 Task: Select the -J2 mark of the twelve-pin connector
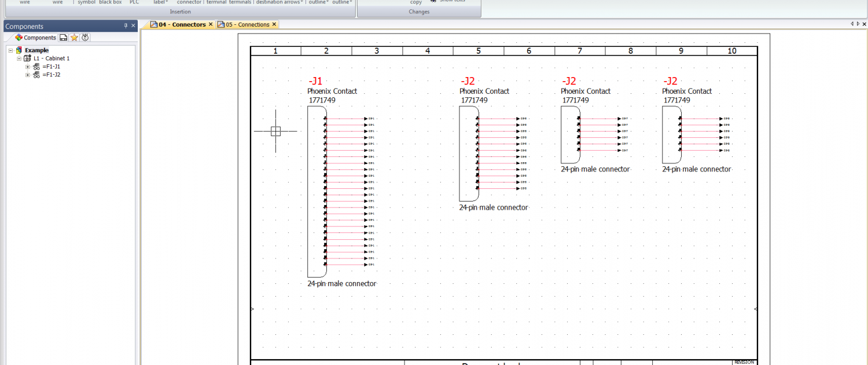(468, 81)
